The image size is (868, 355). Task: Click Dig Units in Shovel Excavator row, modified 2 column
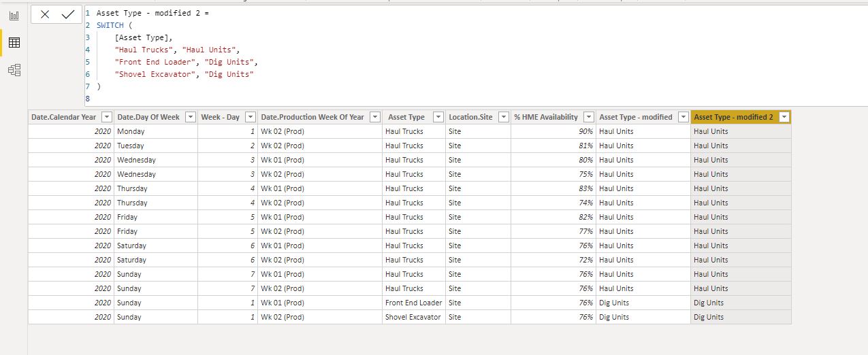pos(741,317)
